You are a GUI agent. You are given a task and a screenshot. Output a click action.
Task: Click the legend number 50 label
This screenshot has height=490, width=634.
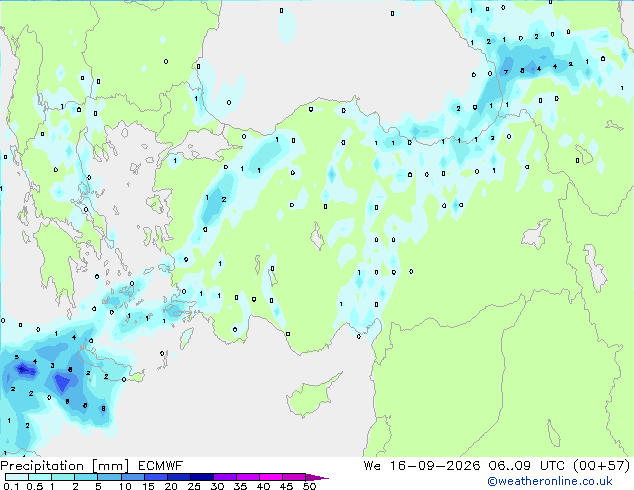(x=309, y=486)
